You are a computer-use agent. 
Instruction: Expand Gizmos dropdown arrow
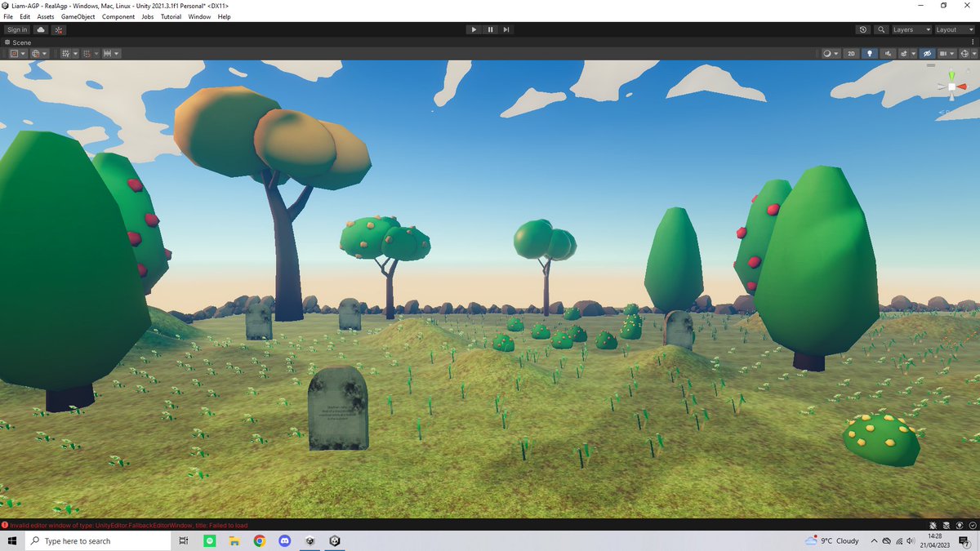click(x=974, y=54)
